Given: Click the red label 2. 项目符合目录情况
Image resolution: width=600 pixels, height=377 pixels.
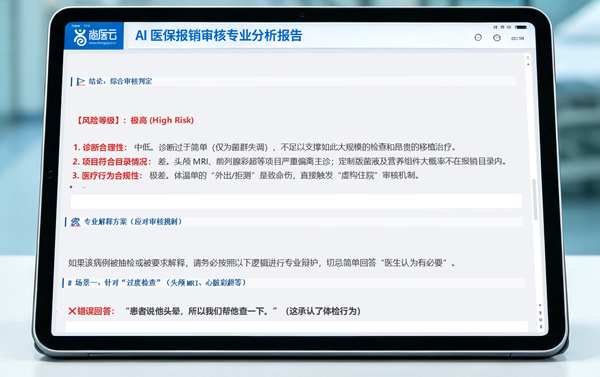Looking at the screenshot, I should (x=112, y=162).
